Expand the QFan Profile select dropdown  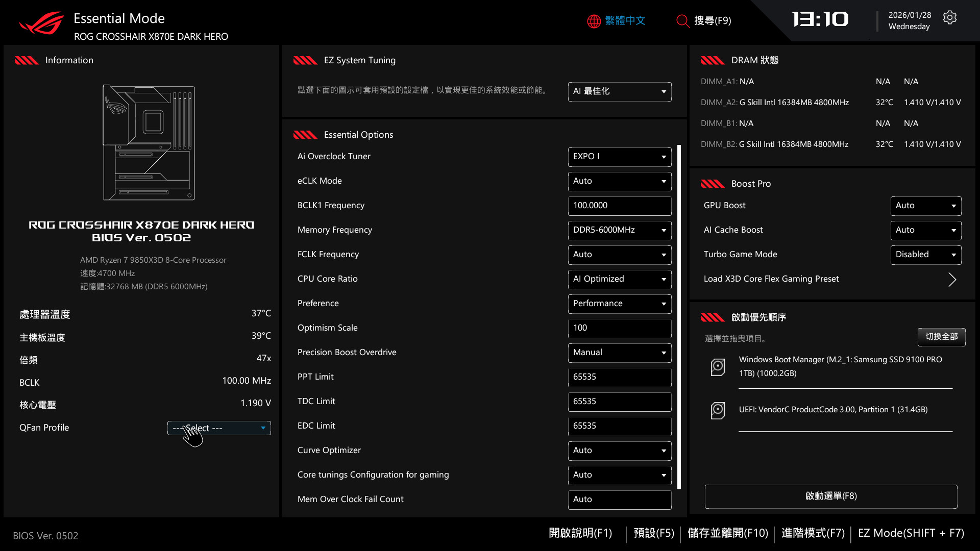219,428
